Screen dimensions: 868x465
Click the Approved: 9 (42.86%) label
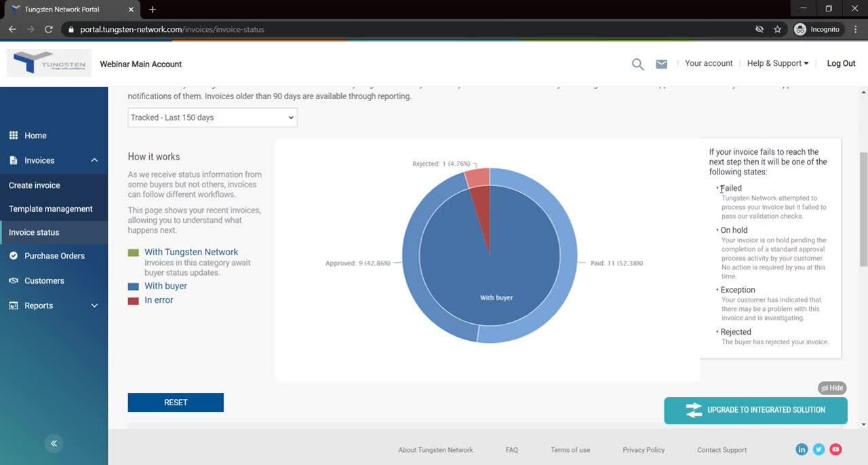tap(358, 263)
